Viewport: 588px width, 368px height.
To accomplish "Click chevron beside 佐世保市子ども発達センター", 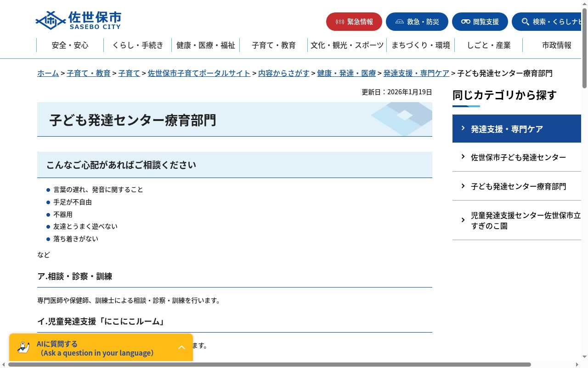I will [463, 157].
